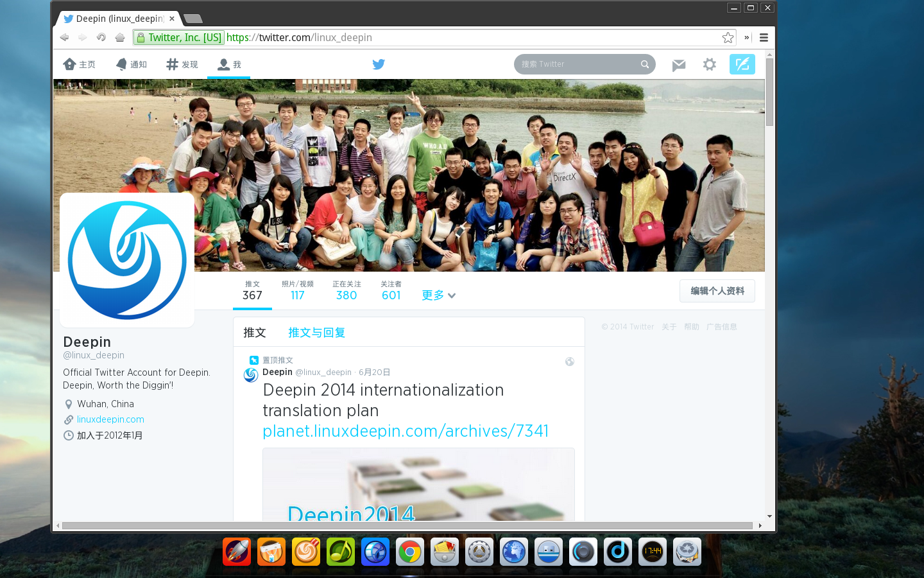Open Following (正在关注) 380 list
The image size is (924, 578).
pyautogui.click(x=346, y=290)
